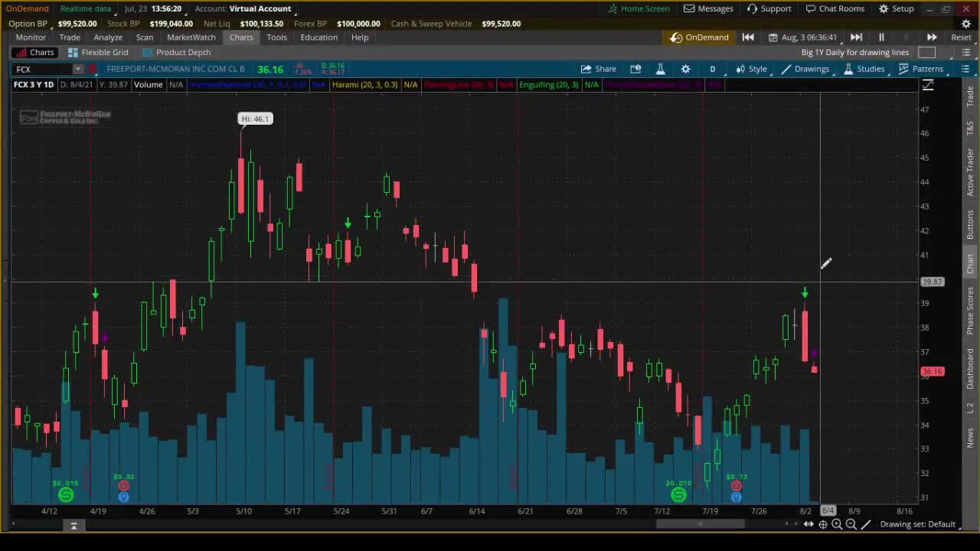The height and width of the screenshot is (551, 980).
Task: Open the list menu beside the grid selector
Action: point(966,52)
